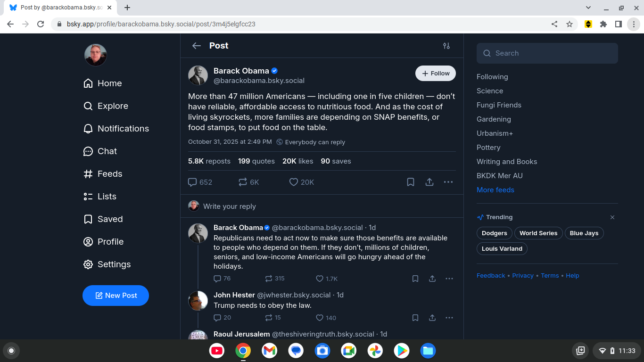
Task: Open the Science feed
Action: point(490,91)
